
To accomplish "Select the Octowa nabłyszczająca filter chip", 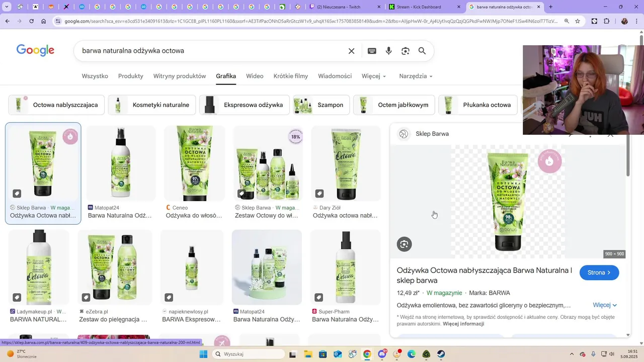I will (x=56, y=105).
